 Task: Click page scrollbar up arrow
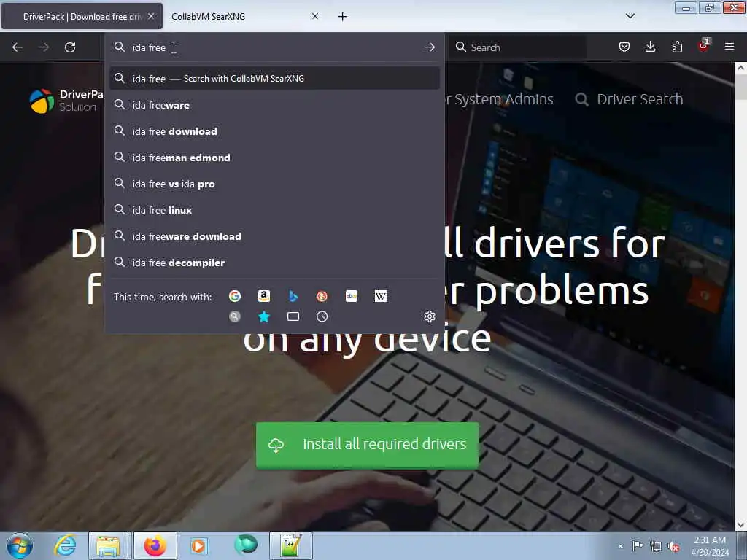point(740,68)
